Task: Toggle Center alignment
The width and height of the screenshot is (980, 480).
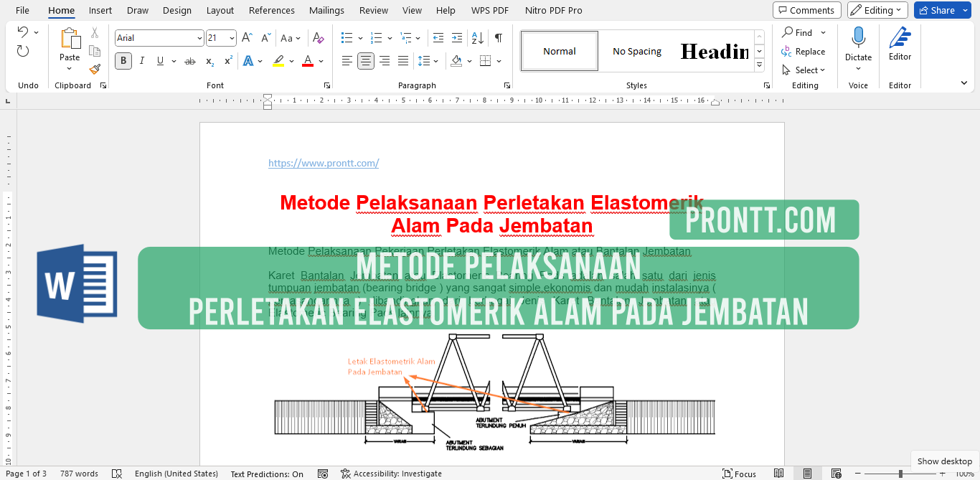Action: click(x=366, y=61)
